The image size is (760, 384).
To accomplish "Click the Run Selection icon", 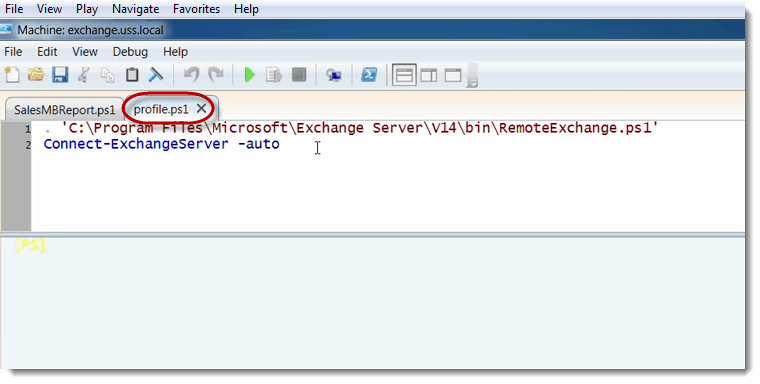I will coord(274,75).
